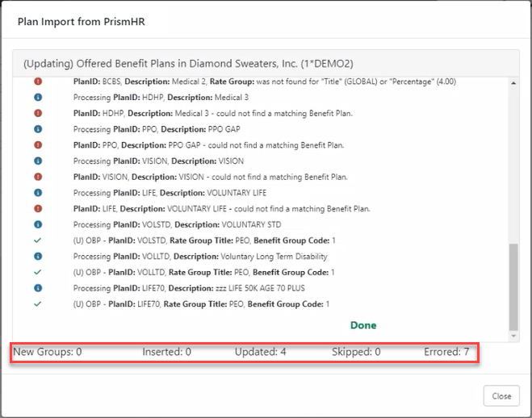Click error icon for PPO GAP no match
Screen dimensions: 532x418
pos(38,145)
